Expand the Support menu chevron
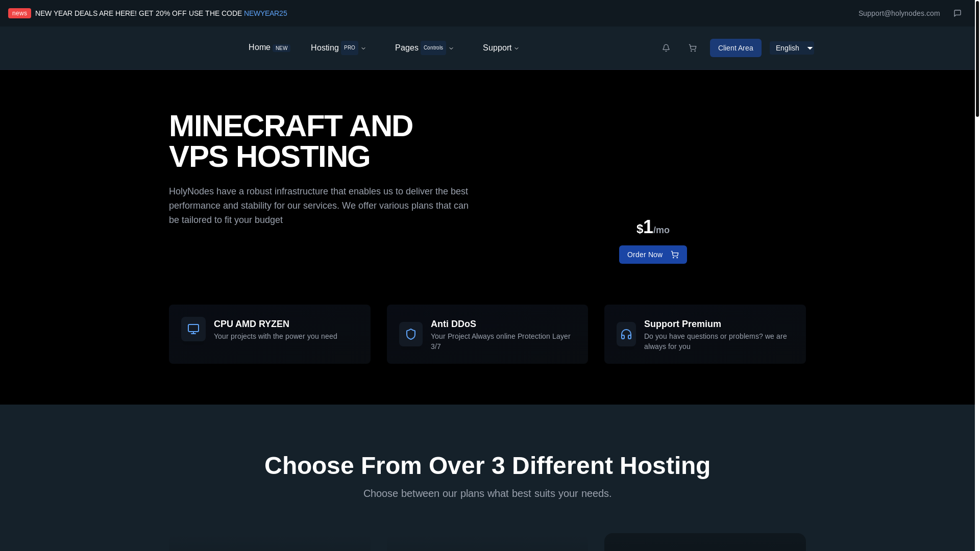This screenshot has height=551, width=980. (517, 48)
